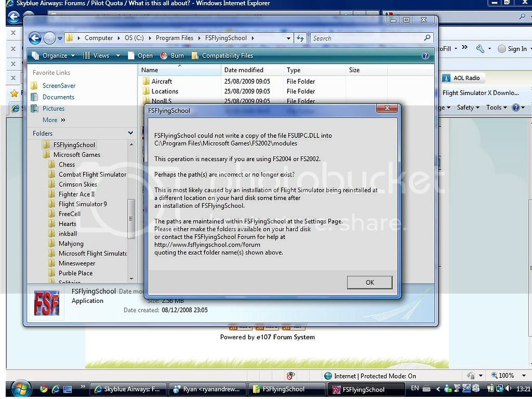Click the Computer breadcrumb in address bar
The image size is (532, 399).
click(x=99, y=38)
